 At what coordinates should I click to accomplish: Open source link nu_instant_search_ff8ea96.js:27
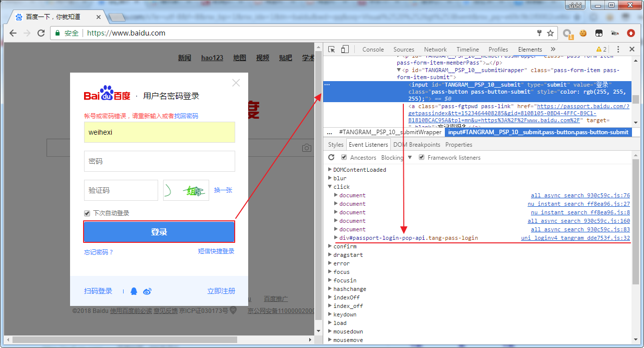pos(579,204)
